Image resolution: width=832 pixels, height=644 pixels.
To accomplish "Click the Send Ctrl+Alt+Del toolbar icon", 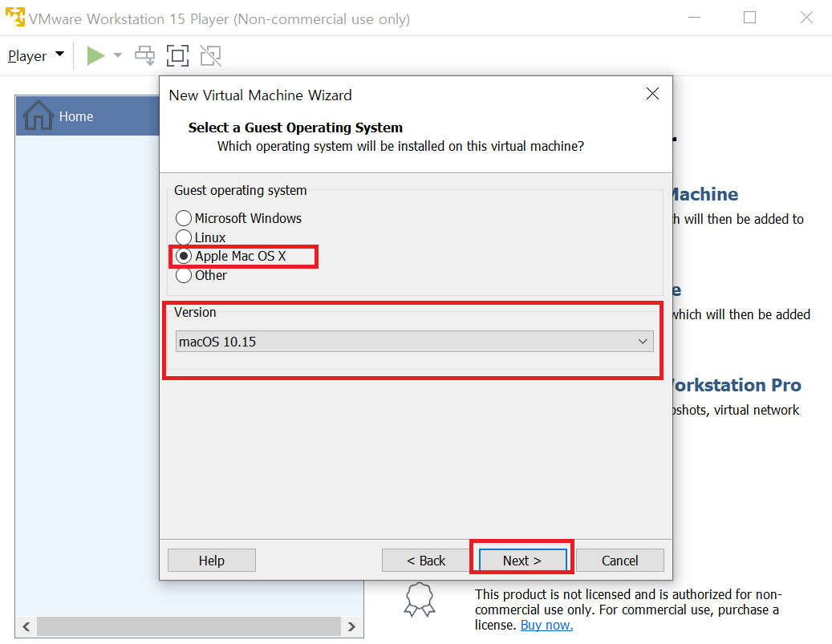I will [x=144, y=55].
